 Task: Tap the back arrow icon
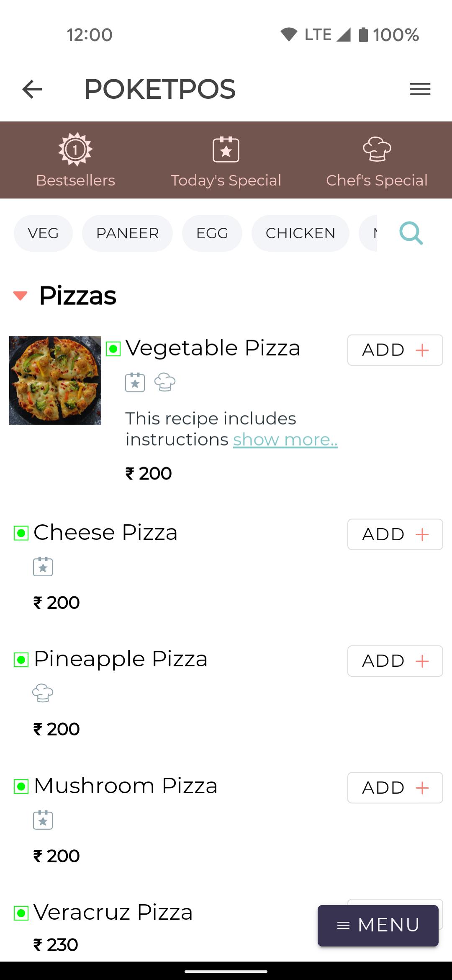coord(32,89)
